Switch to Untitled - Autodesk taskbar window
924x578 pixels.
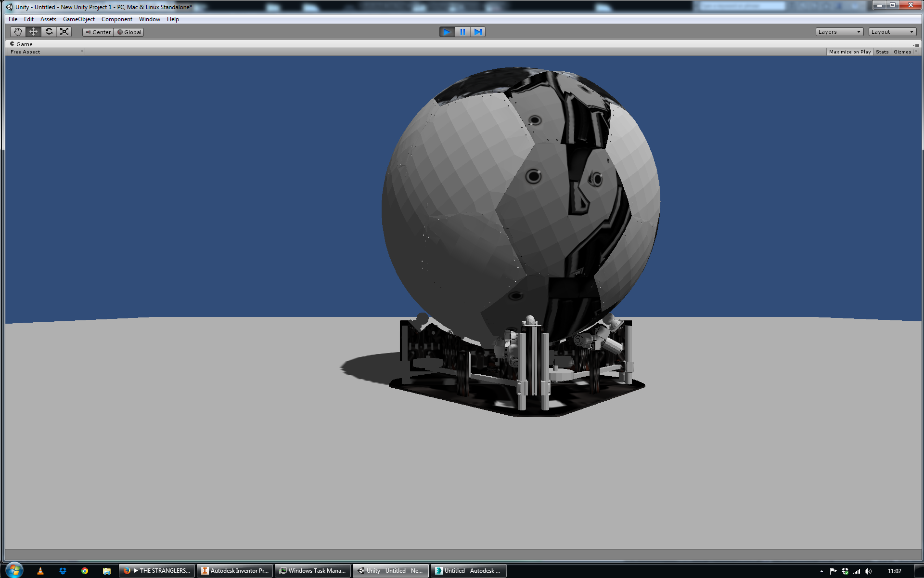tap(469, 571)
